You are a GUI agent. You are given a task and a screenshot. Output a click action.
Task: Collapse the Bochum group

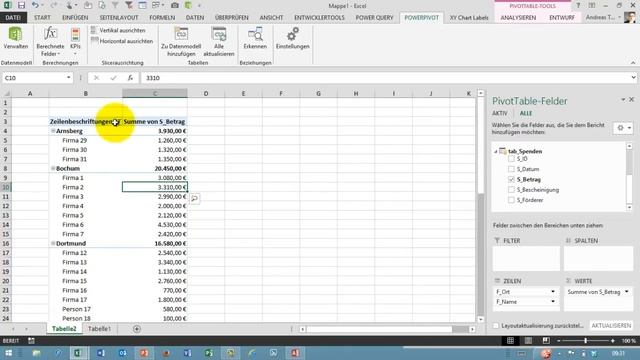click(x=53, y=169)
